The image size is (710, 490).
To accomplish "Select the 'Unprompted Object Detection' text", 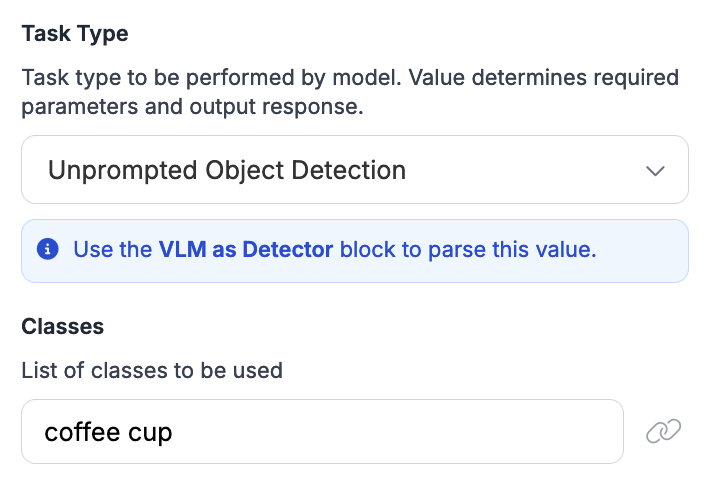I will tap(227, 170).
